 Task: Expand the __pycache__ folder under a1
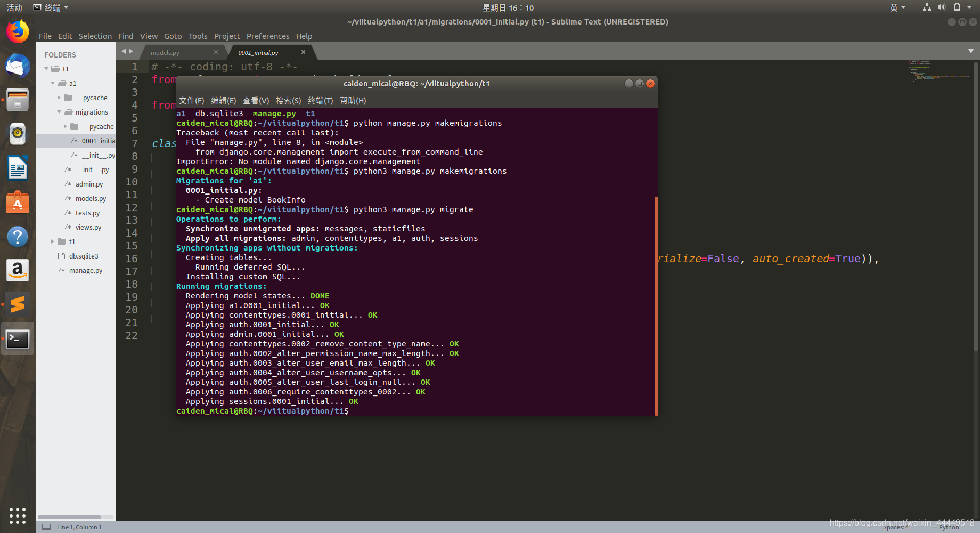click(59, 98)
